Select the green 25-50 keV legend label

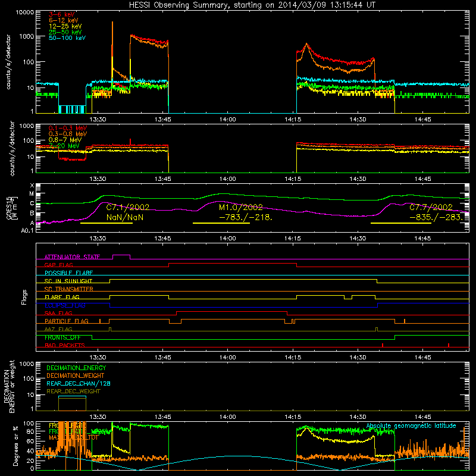[65, 32]
